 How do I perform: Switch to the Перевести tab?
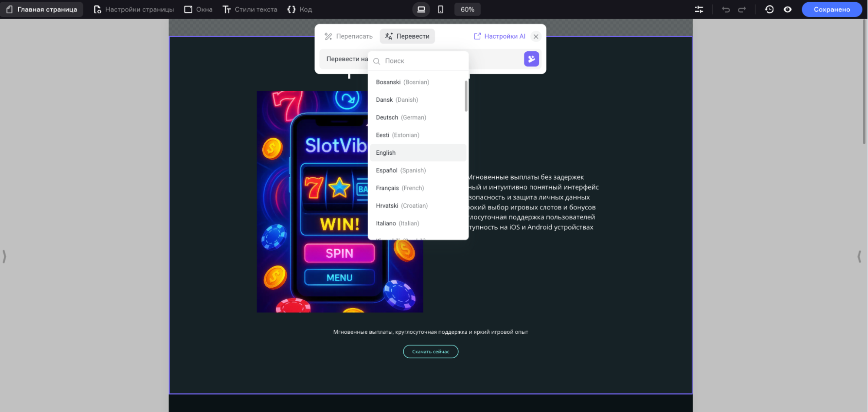click(x=407, y=36)
